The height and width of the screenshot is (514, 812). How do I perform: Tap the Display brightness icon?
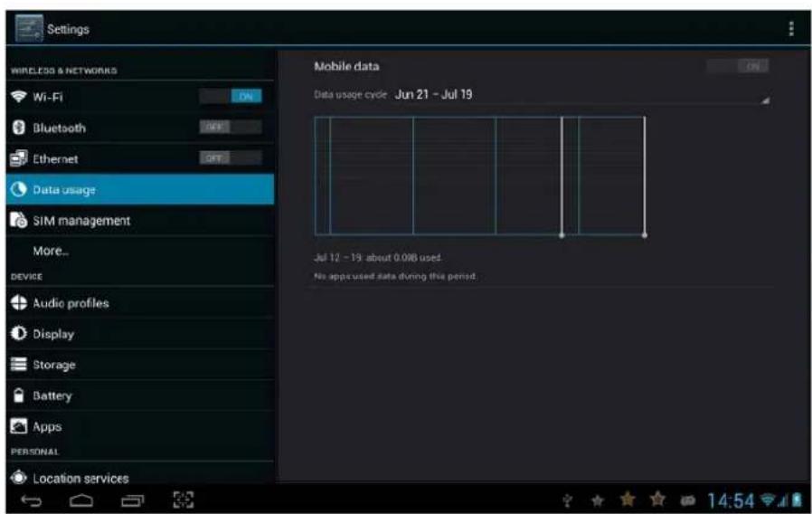[19, 333]
